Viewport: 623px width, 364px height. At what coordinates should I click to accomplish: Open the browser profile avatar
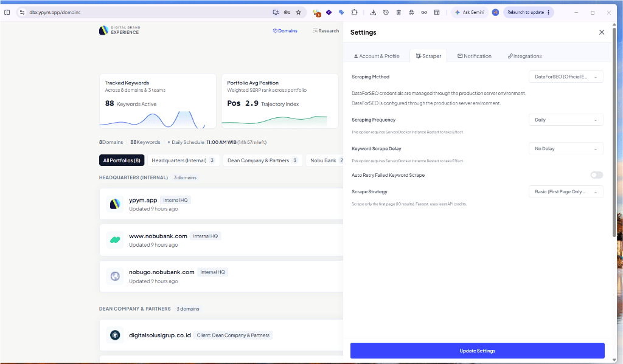pyautogui.click(x=495, y=12)
